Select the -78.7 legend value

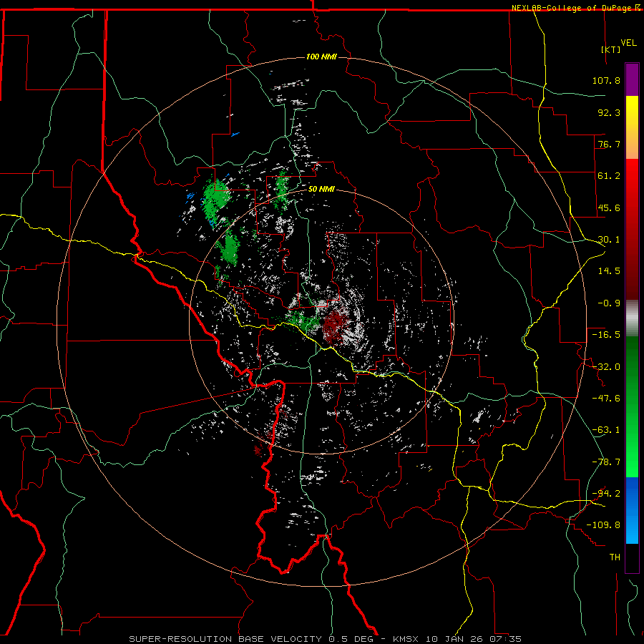click(606, 462)
